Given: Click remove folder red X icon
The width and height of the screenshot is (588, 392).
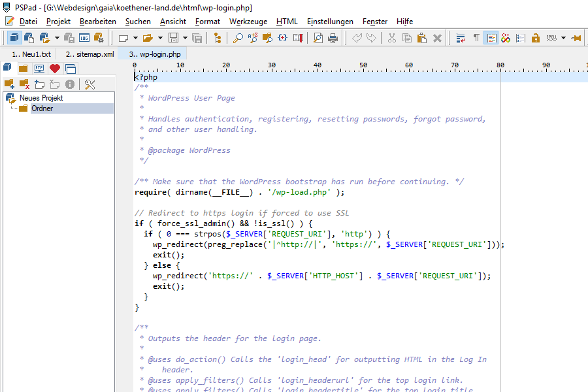Looking at the screenshot, I should coord(24,84).
